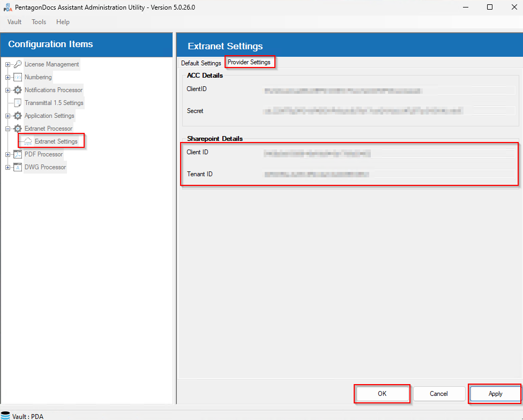Click the Extranet Settings cloud icon
The height and width of the screenshot is (420, 523).
pyautogui.click(x=28, y=141)
